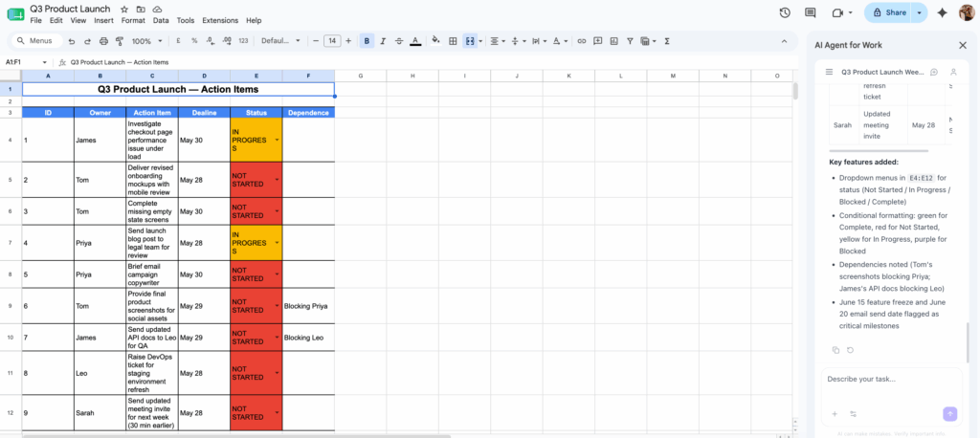Select the paint format tool
980x438 pixels.
120,41
